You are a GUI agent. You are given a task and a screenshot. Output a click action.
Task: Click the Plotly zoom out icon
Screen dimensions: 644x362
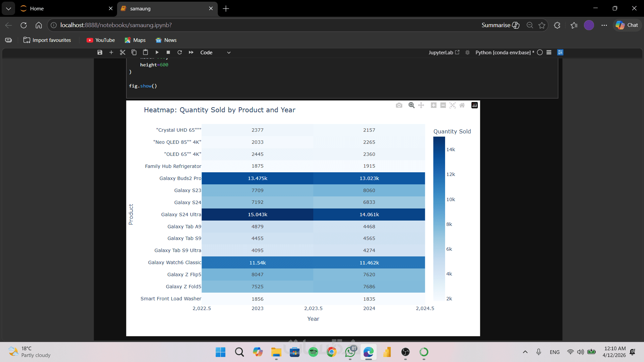pyautogui.click(x=443, y=105)
